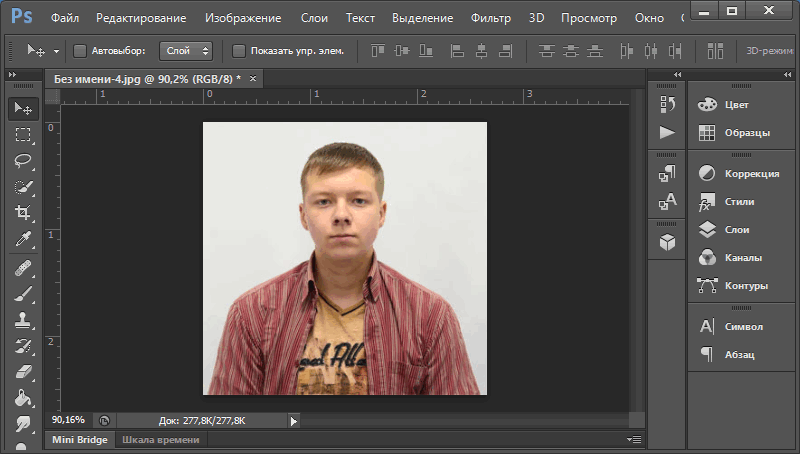Select the Move tool in the toolbox
The height and width of the screenshot is (454, 800).
point(22,109)
